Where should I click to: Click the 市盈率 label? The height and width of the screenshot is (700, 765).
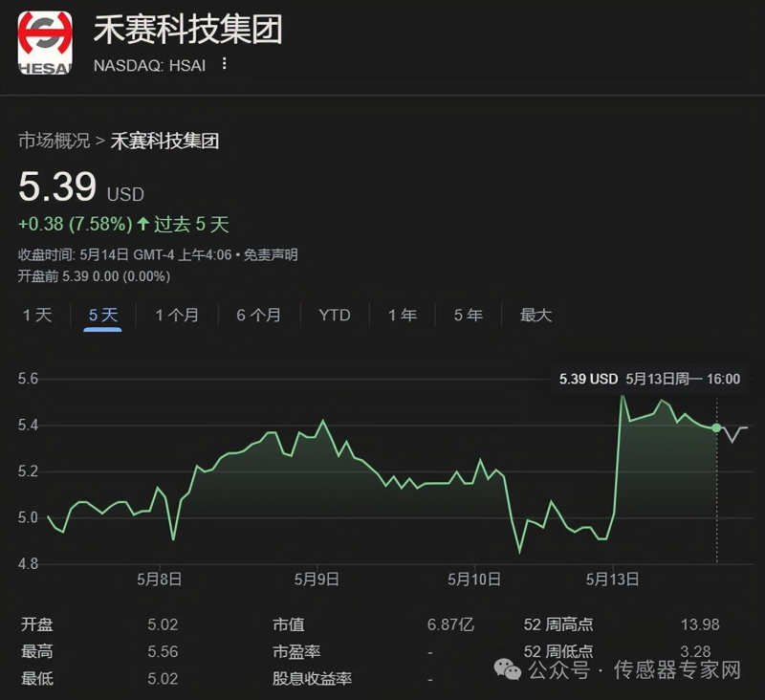pyautogui.click(x=296, y=651)
